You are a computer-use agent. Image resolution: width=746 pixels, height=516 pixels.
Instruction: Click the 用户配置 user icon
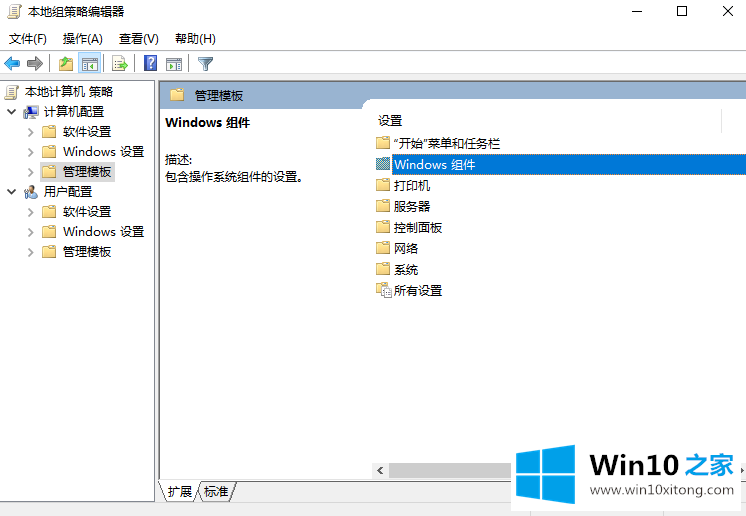coord(31,192)
